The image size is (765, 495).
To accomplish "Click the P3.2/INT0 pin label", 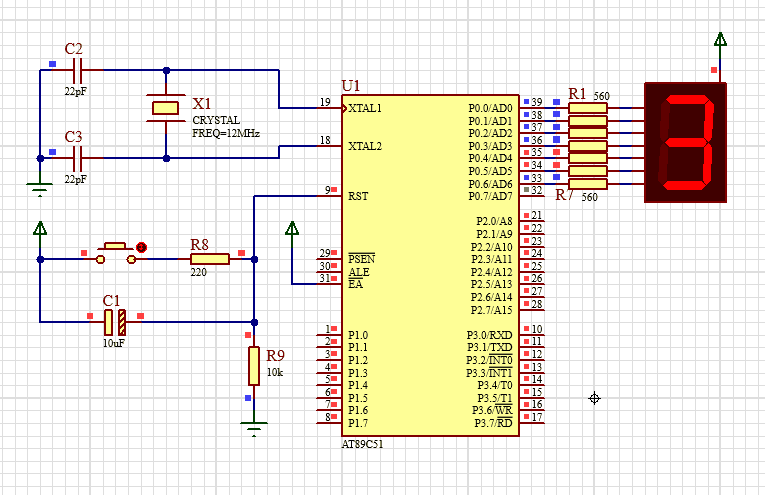I will tap(489, 360).
